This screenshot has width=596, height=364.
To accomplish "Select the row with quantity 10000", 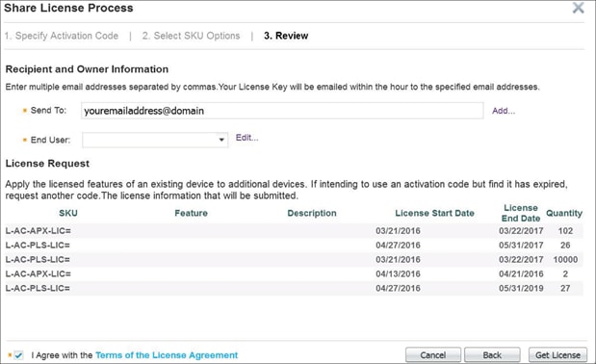I will (x=294, y=259).
